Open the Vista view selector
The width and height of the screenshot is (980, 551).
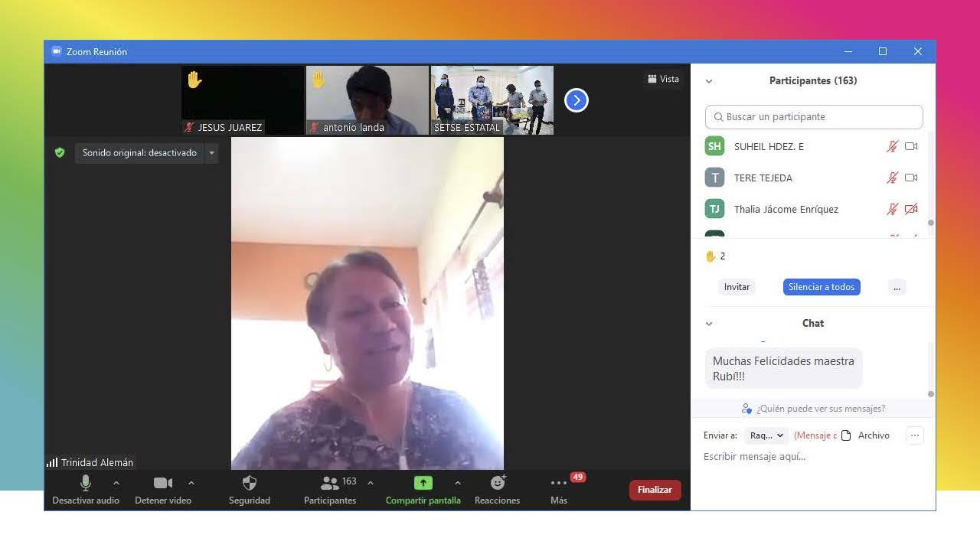[663, 79]
